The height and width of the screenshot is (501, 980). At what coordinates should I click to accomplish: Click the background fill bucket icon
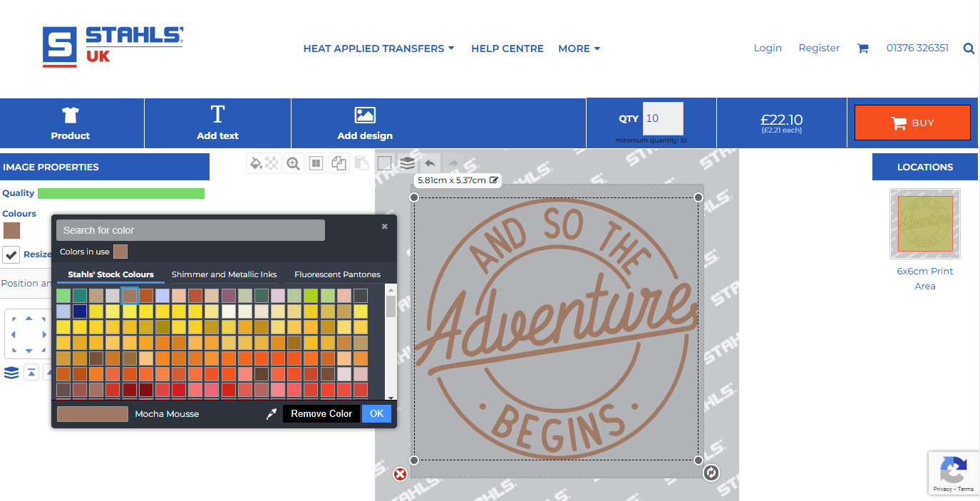pyautogui.click(x=256, y=164)
